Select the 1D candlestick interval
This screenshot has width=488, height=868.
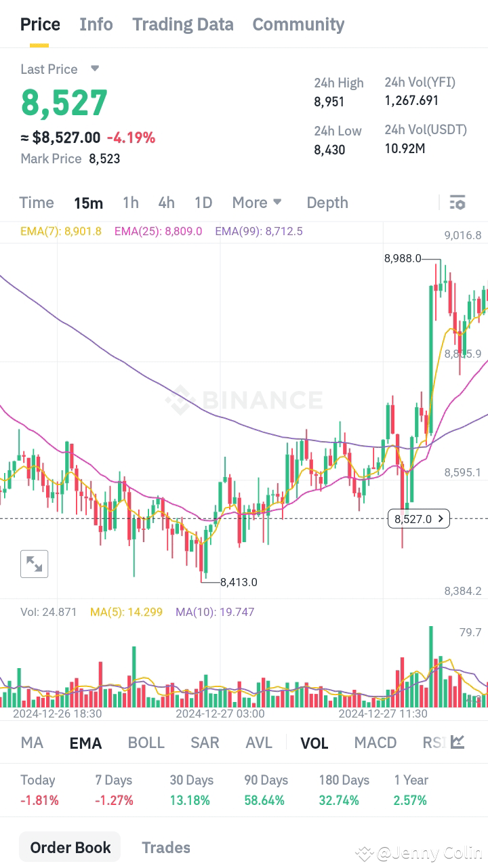[203, 203]
